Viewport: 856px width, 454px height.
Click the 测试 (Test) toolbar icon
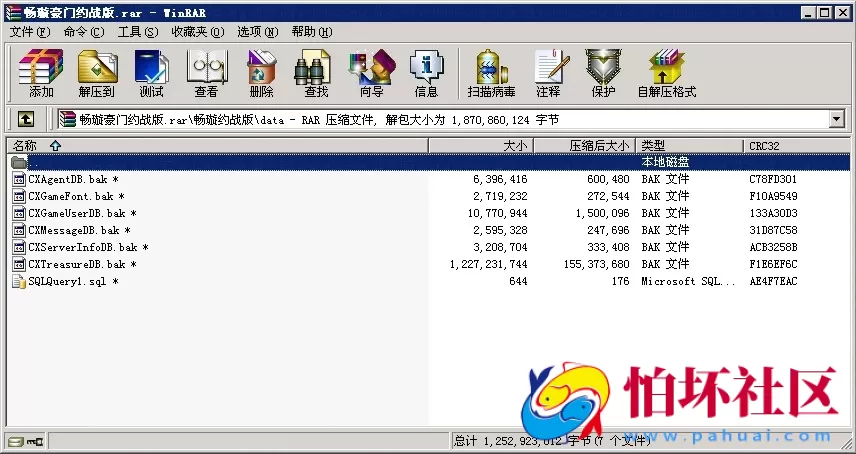click(x=151, y=67)
